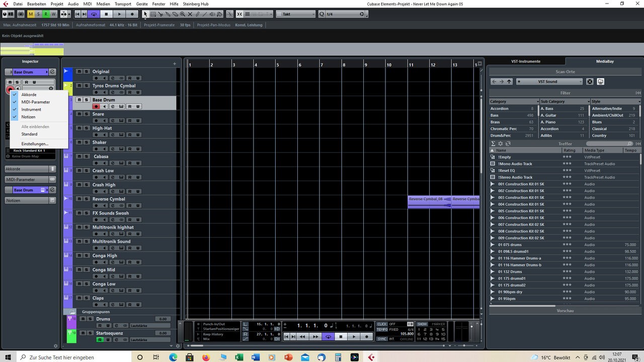Mute the Snare track
Viewport: 644px width, 362px height.
(x=79, y=114)
